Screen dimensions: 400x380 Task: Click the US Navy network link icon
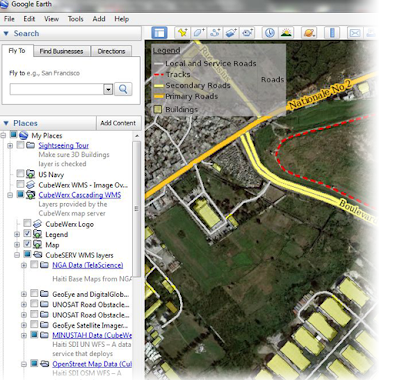30,174
